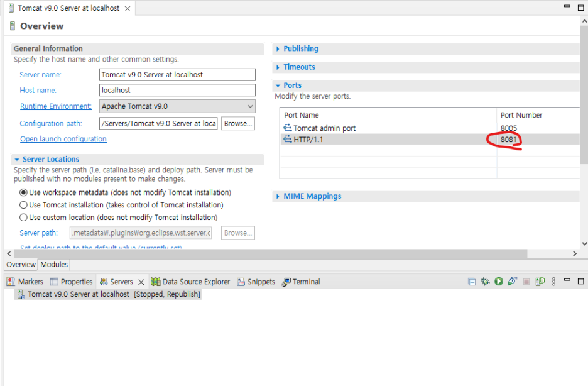Click Browse button next to Configuration path
Image resolution: width=588 pixels, height=386 pixels.
coord(238,123)
